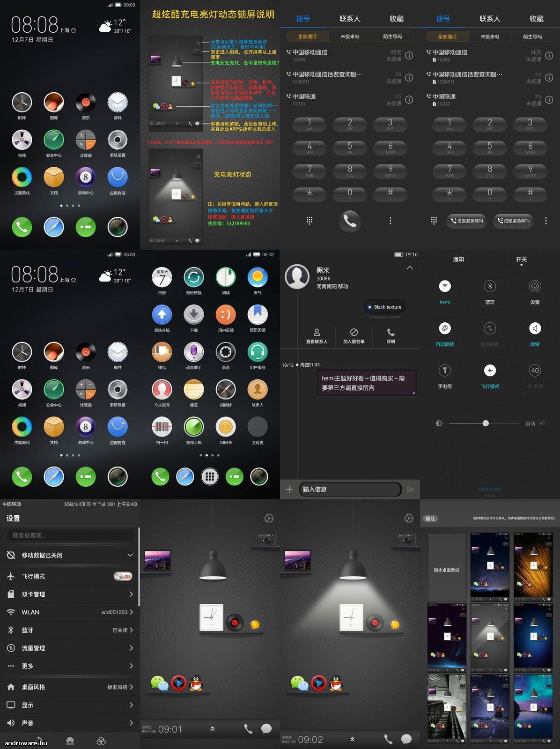Tap the 扫一扫 barcode scanner icon
Screen dimensions: 560x749
point(162,427)
